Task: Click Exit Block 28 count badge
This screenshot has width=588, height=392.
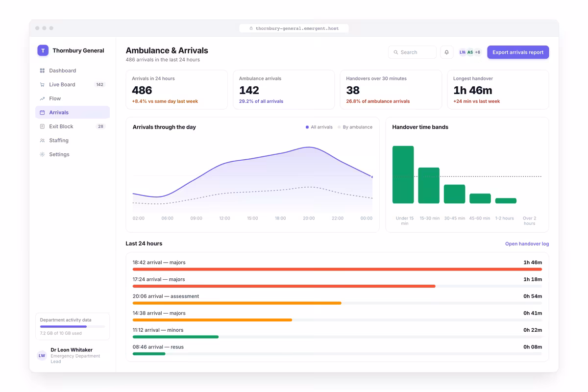Action: point(100,126)
